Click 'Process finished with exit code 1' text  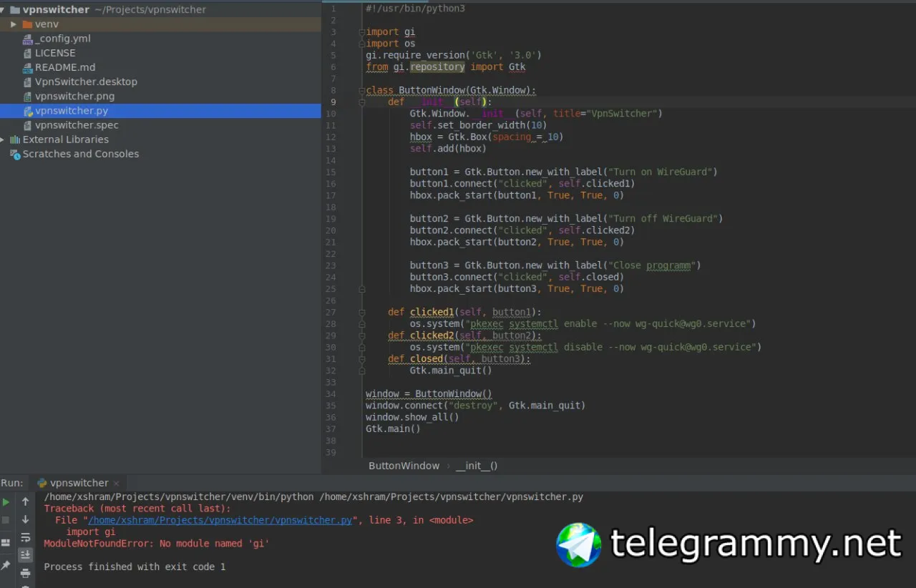pyautogui.click(x=135, y=567)
